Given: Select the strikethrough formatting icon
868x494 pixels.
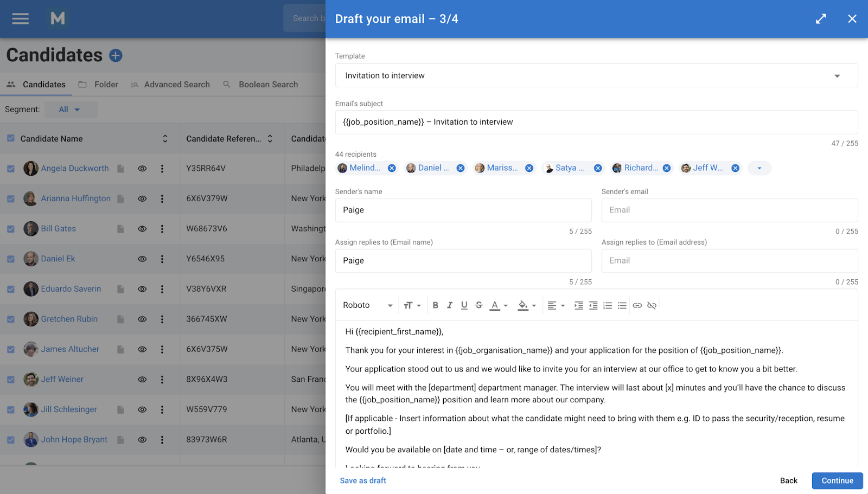Looking at the screenshot, I should (478, 305).
